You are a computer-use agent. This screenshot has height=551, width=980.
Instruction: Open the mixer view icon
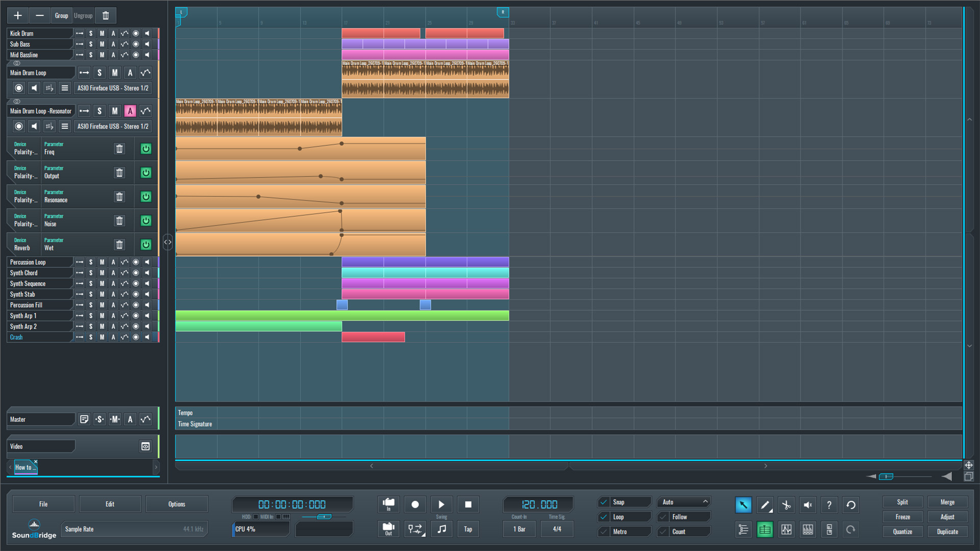[807, 530]
